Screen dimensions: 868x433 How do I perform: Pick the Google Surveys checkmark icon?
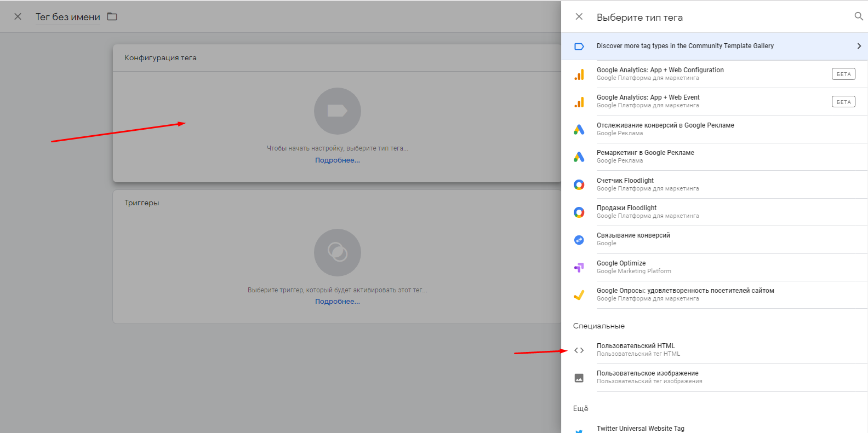579,295
